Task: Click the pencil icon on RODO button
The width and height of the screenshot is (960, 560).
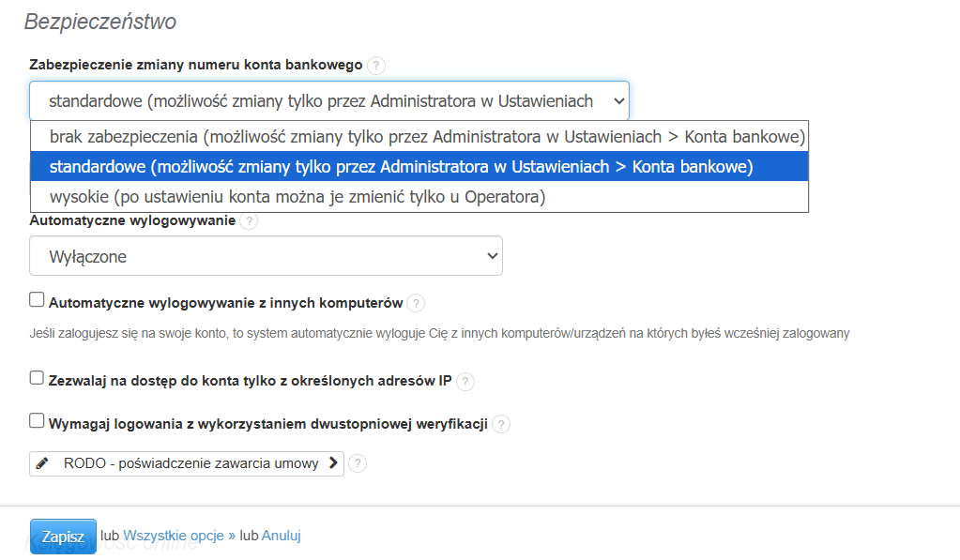Action: 42,463
